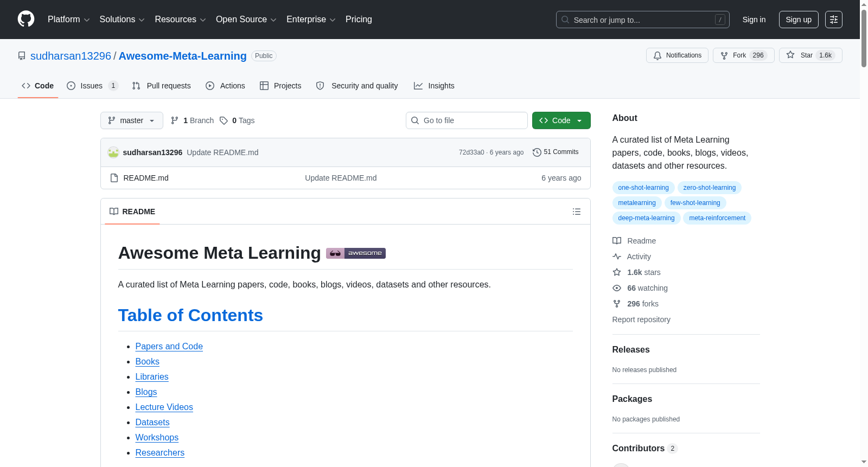Click the Sign in link

[x=754, y=20]
